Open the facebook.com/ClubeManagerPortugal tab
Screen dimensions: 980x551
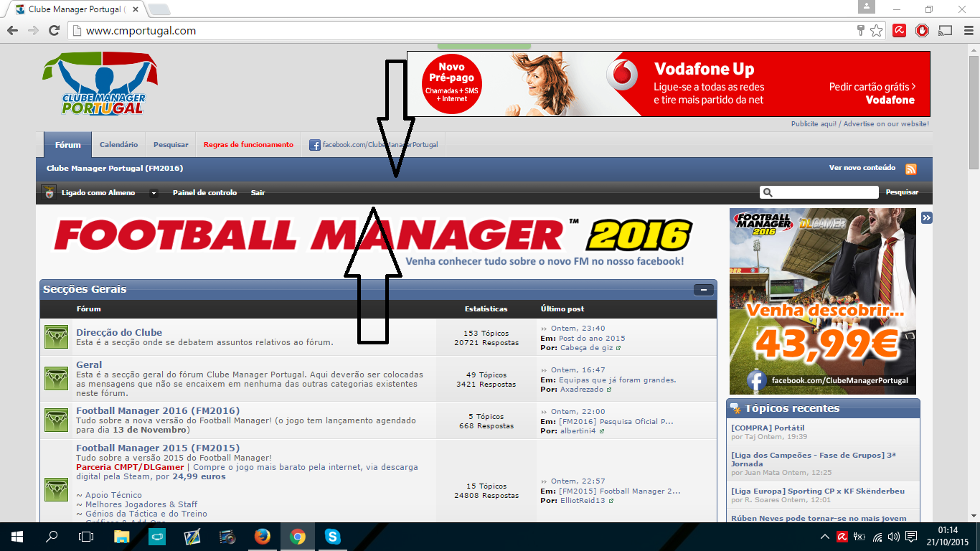point(374,144)
